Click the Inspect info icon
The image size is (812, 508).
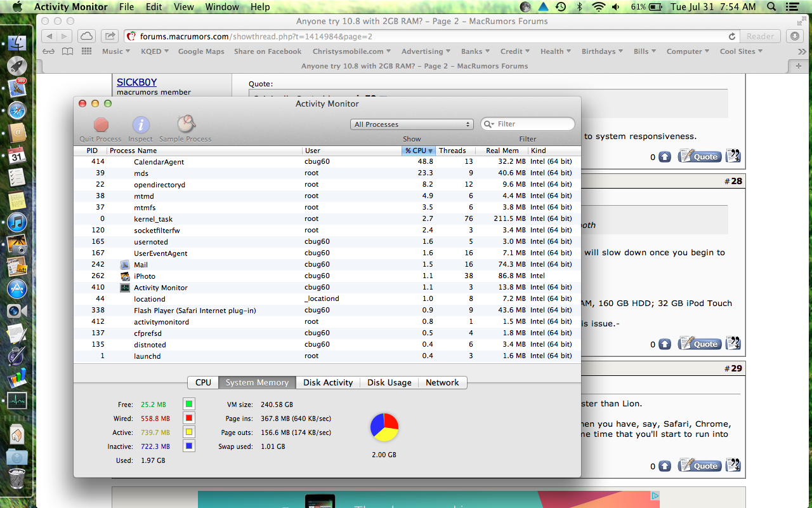click(141, 124)
